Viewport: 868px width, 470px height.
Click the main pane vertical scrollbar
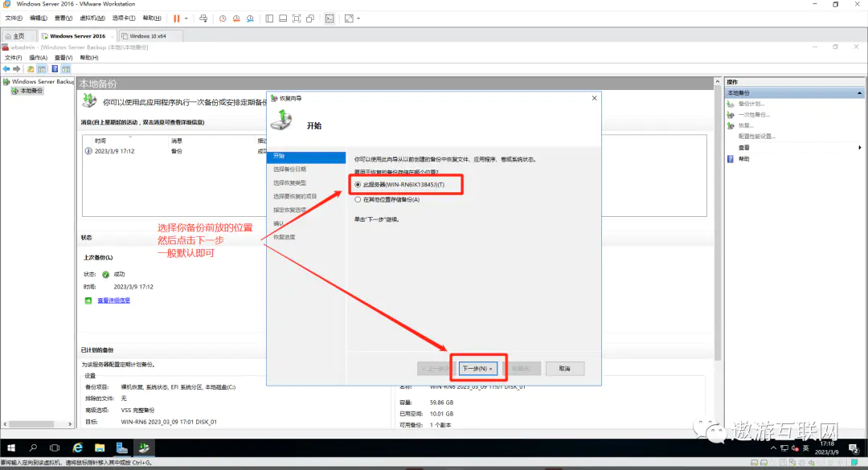[718, 222]
